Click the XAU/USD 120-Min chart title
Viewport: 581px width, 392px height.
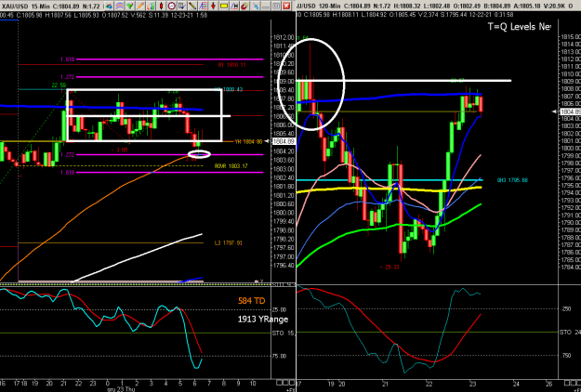(318, 7)
